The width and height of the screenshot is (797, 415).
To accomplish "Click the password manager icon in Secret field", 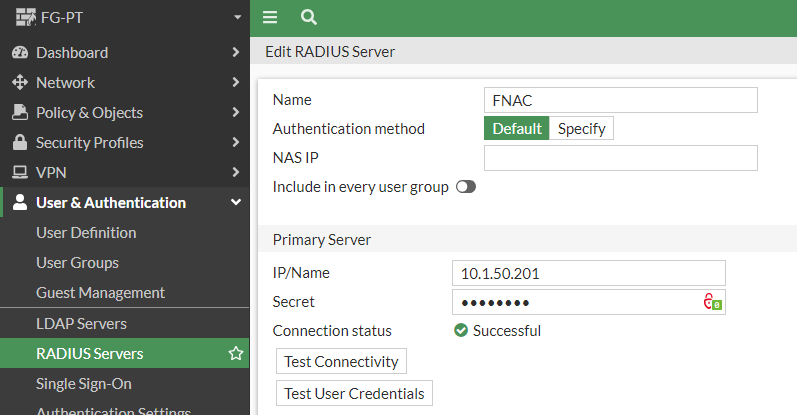I will pos(712,302).
